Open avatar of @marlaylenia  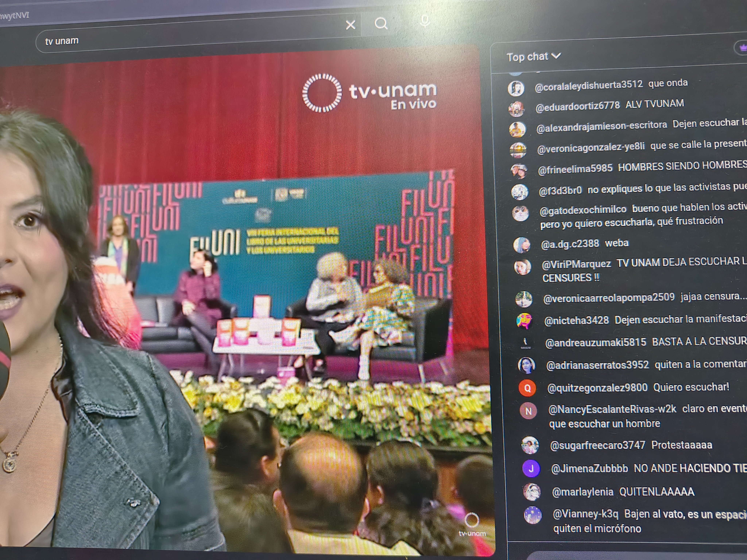click(x=532, y=492)
